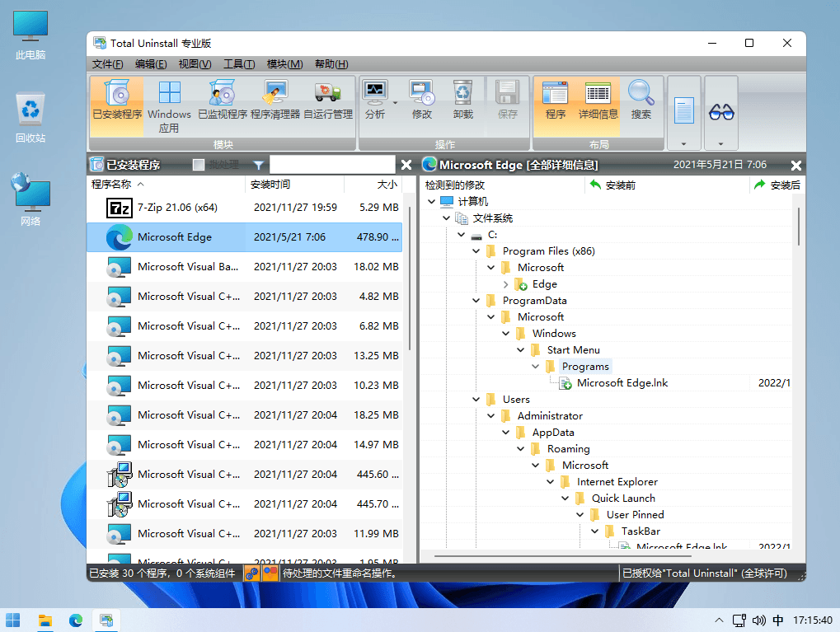The width and height of the screenshot is (840, 632).
Task: Toggle the 程序 layout pane
Action: pos(555,106)
